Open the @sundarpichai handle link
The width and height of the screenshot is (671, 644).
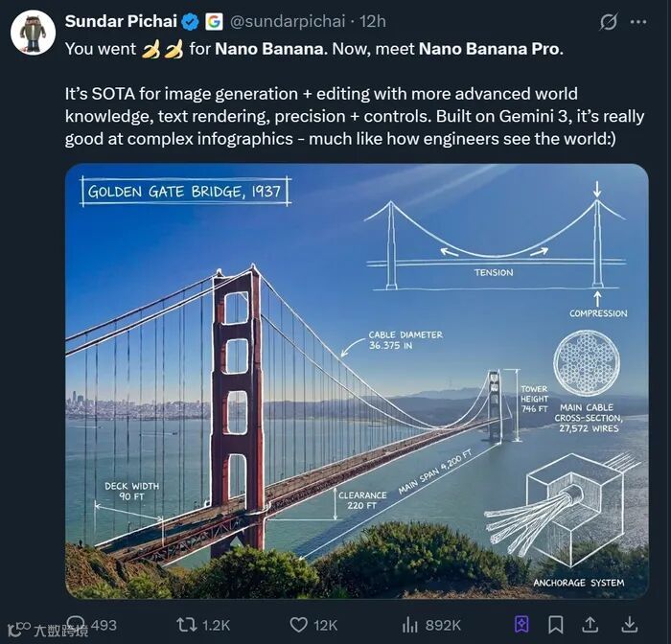pyautogui.click(x=291, y=21)
